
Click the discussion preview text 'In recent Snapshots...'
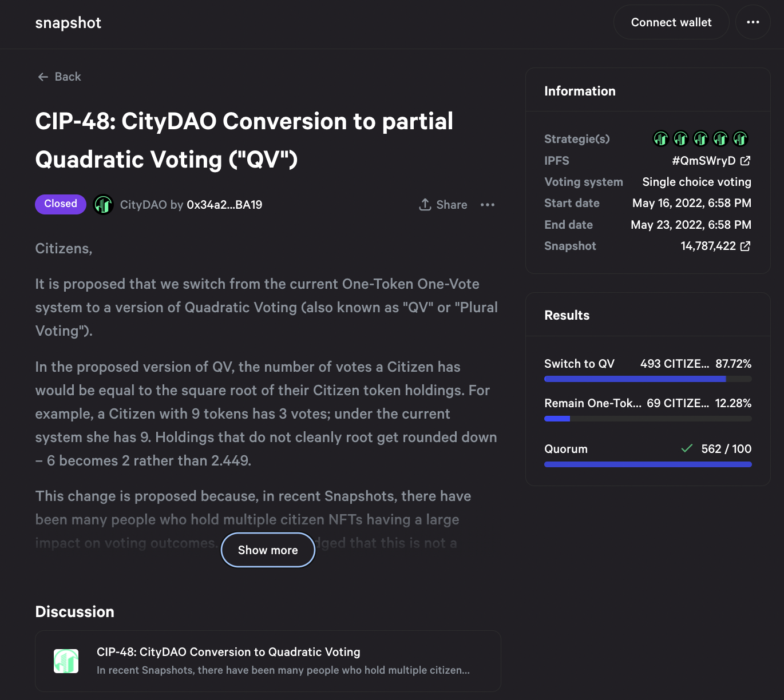point(283,670)
